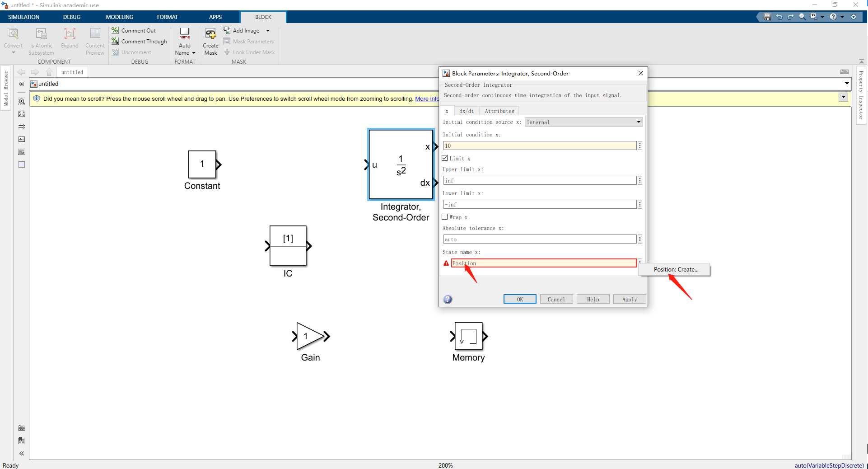Open the Auto Name dropdown arrow

194,53
